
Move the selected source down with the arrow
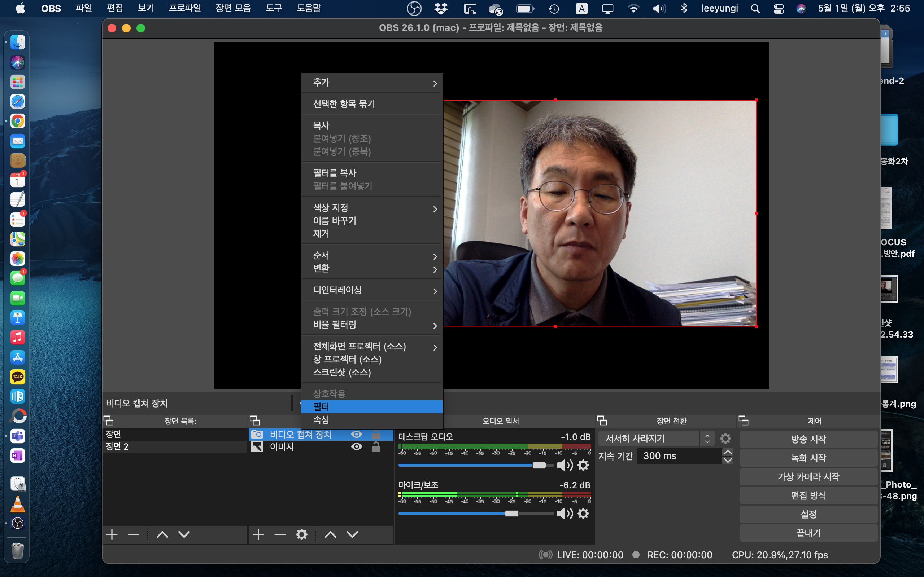[352, 535]
